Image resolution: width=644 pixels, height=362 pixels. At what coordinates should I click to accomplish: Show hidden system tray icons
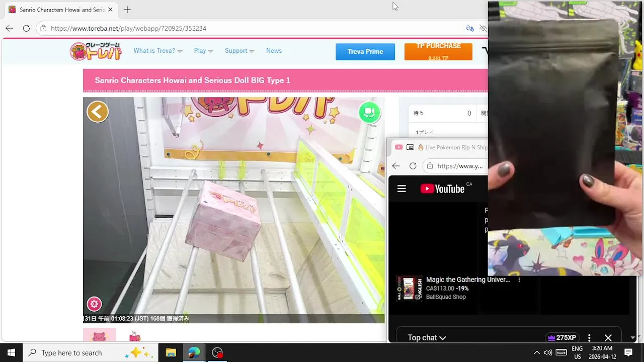click(536, 352)
